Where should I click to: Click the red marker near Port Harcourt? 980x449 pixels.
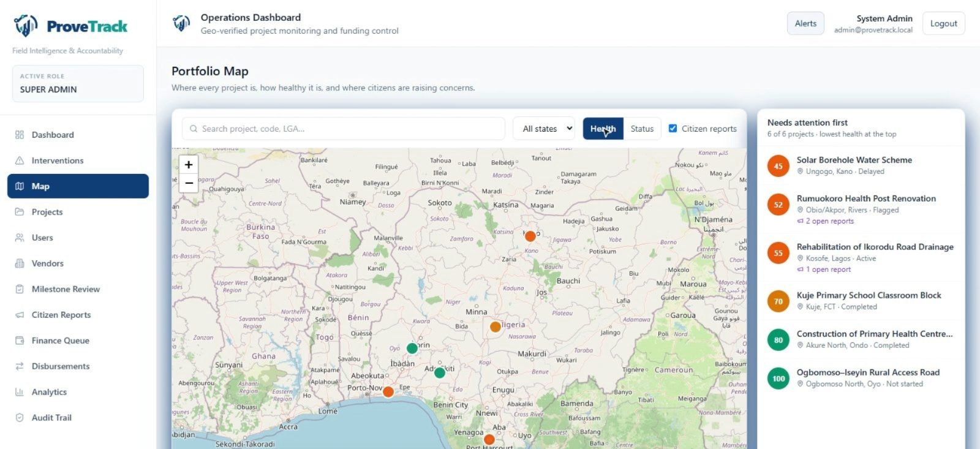tap(489, 439)
